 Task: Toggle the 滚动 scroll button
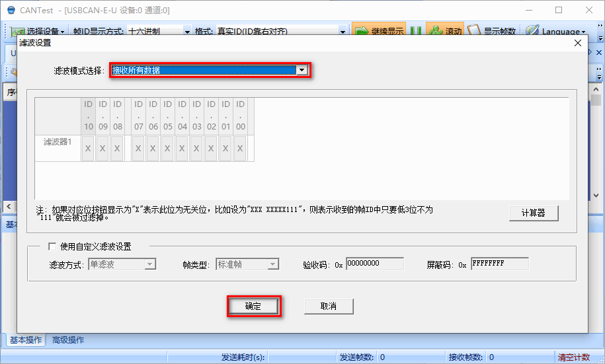pos(445,31)
